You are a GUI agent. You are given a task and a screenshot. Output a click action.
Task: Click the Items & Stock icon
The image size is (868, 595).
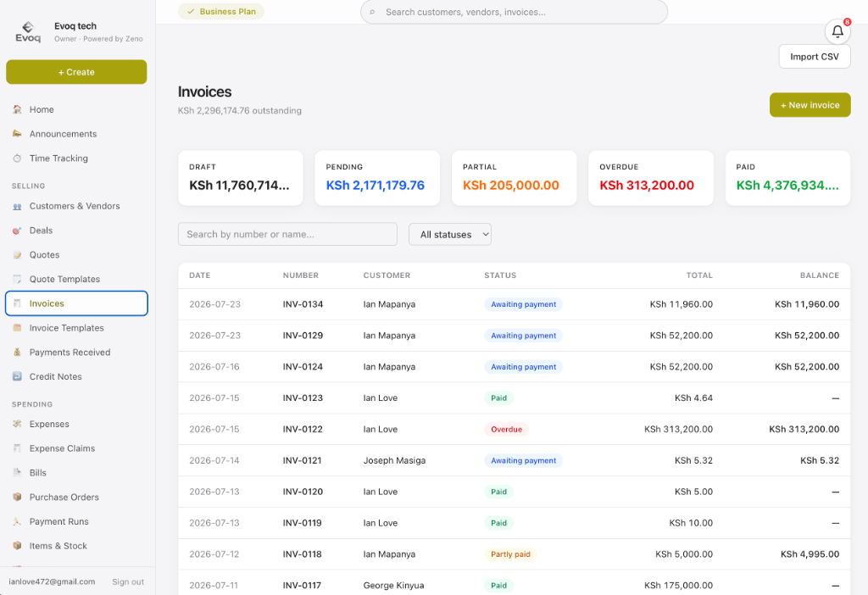17,546
